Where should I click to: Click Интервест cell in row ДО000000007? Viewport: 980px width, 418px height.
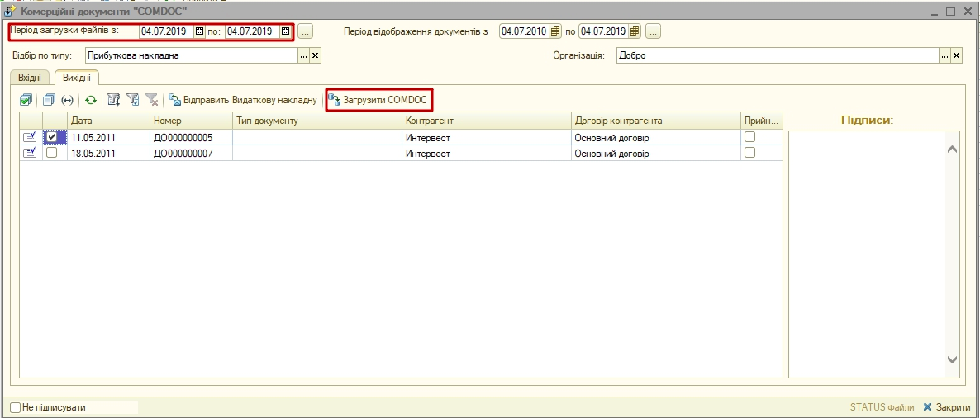coord(486,153)
